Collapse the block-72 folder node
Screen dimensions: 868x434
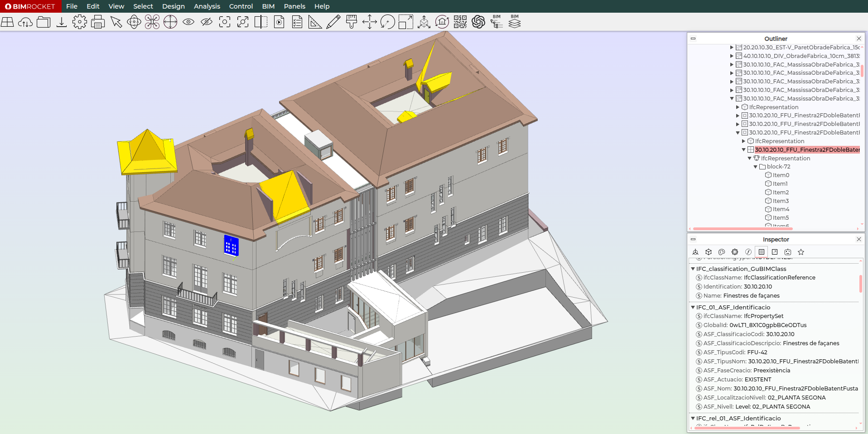(x=755, y=167)
